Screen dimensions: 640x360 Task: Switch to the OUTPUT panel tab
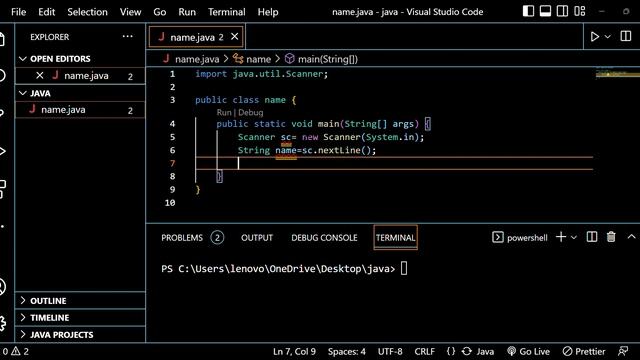tap(257, 238)
